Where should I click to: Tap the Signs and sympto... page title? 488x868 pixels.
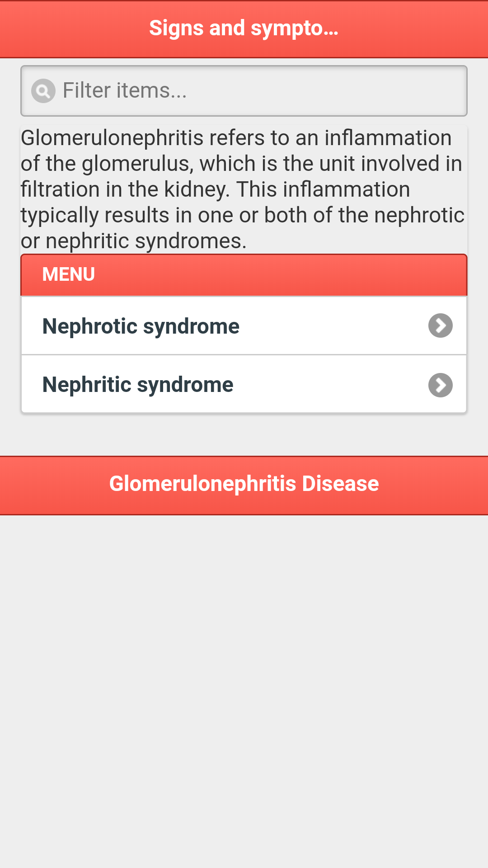point(244,28)
